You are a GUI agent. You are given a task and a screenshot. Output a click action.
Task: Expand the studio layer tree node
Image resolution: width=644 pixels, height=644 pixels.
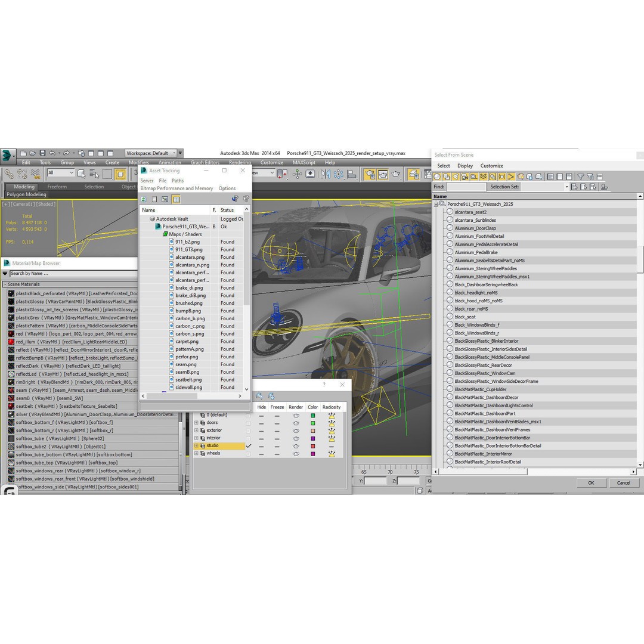pyautogui.click(x=196, y=445)
